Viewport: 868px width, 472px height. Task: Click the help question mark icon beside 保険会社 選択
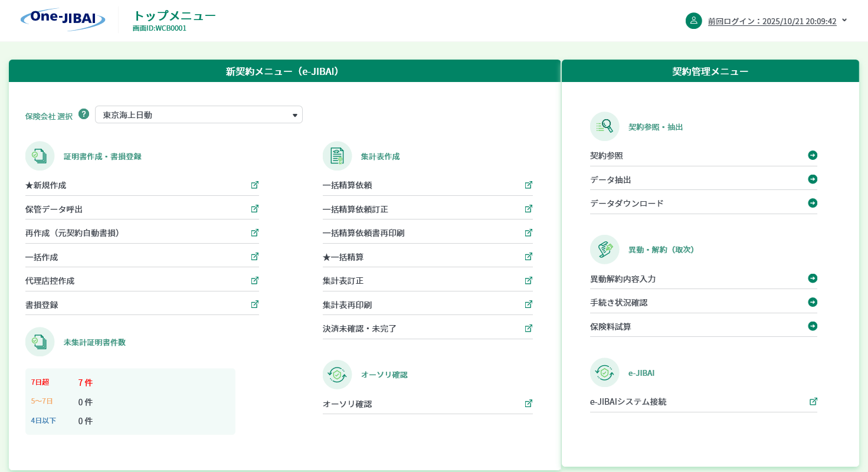(x=84, y=114)
